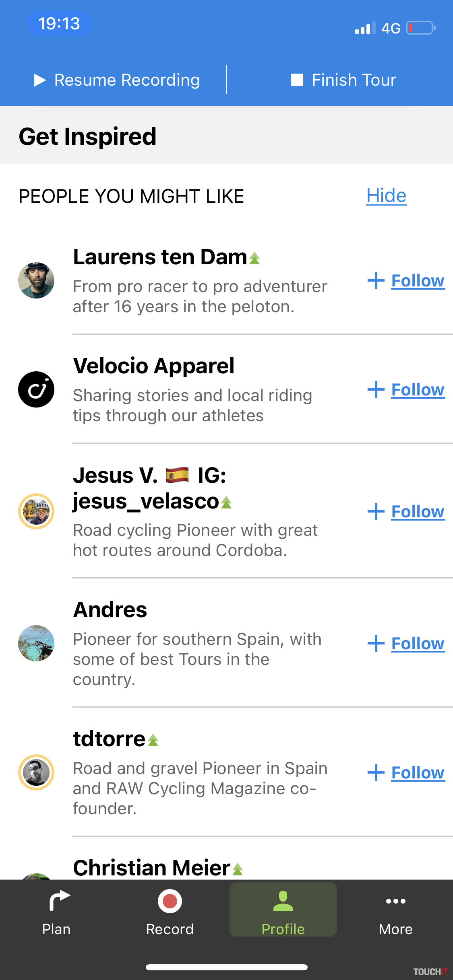Open the Profile tab
The image size is (453, 980).
[283, 910]
